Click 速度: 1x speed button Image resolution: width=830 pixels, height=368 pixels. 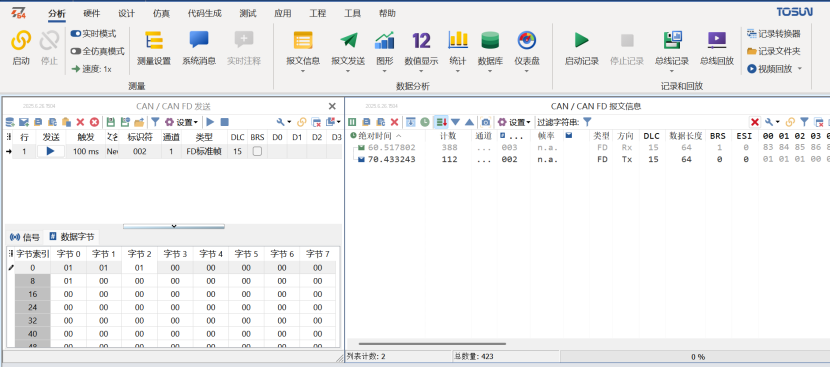[92, 69]
